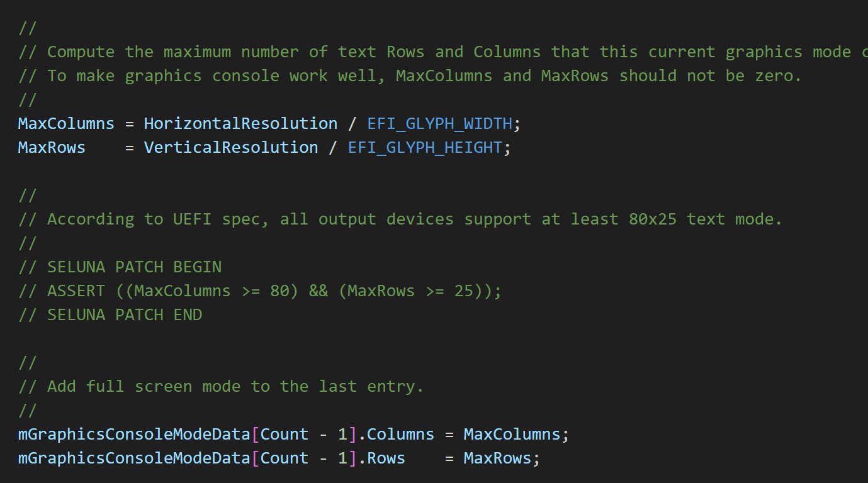Click mGraphicsConsoleModeData on the Rows line
This screenshot has height=483, width=868.
(134, 458)
